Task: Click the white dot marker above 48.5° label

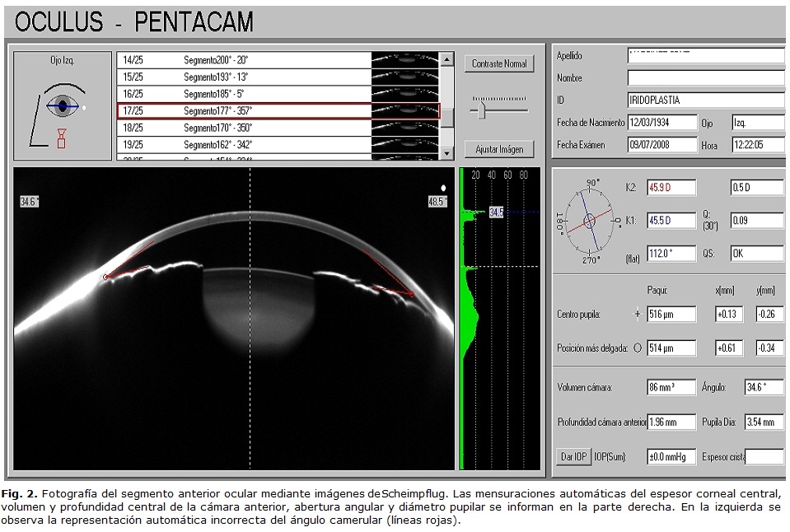Action: click(443, 187)
